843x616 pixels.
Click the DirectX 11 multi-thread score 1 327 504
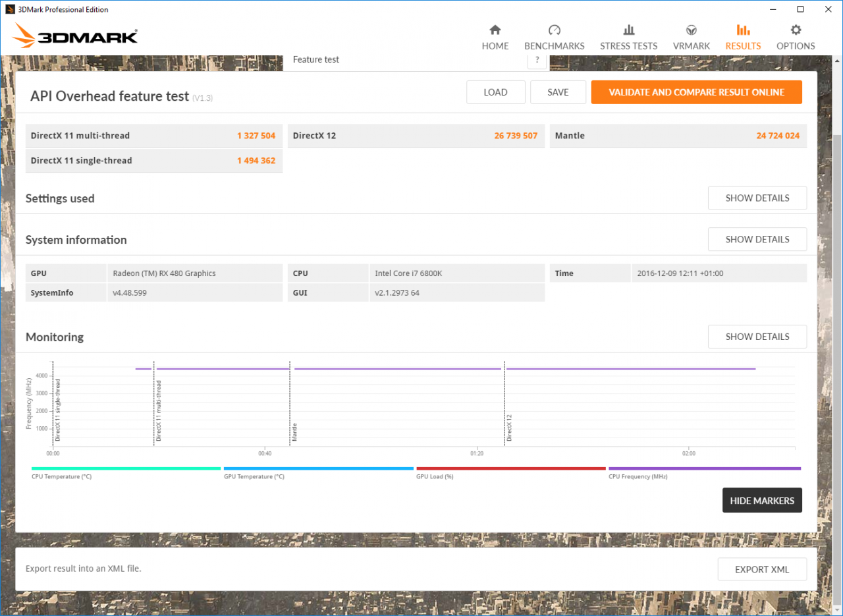click(x=256, y=136)
